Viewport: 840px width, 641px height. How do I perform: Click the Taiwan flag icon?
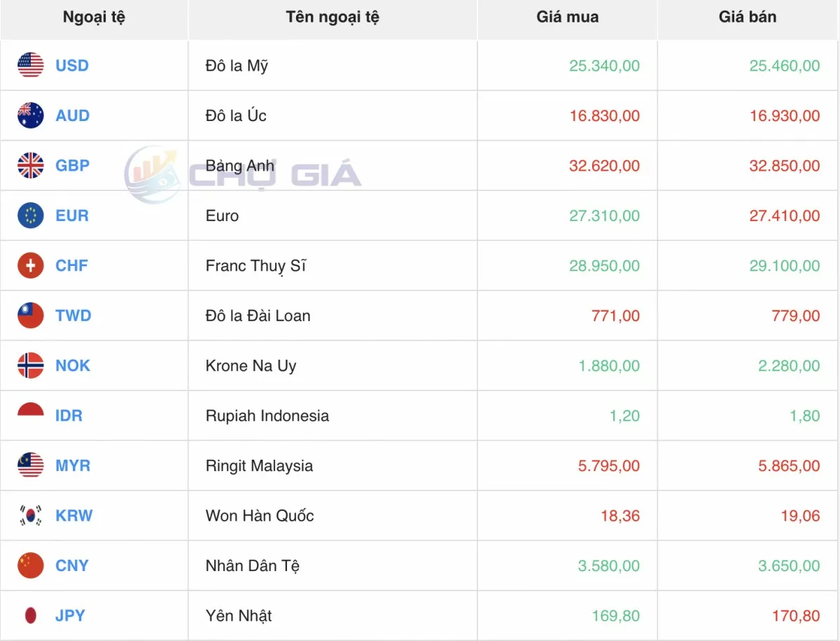pos(31,316)
